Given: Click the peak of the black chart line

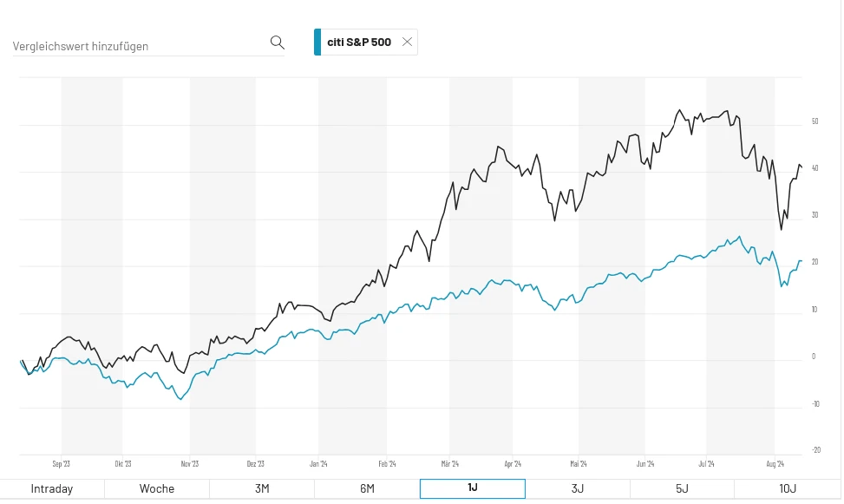Looking at the screenshot, I should coord(679,110).
